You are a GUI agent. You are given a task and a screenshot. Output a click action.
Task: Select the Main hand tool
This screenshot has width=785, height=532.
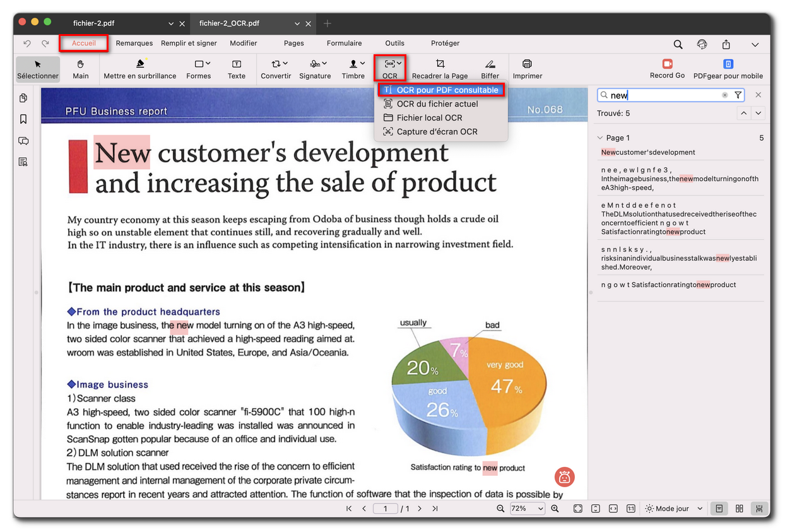(x=81, y=69)
